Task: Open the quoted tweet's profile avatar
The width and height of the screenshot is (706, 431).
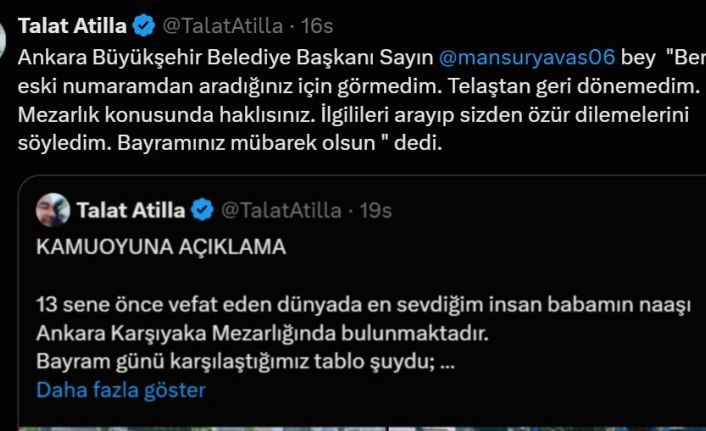Action: [53, 210]
